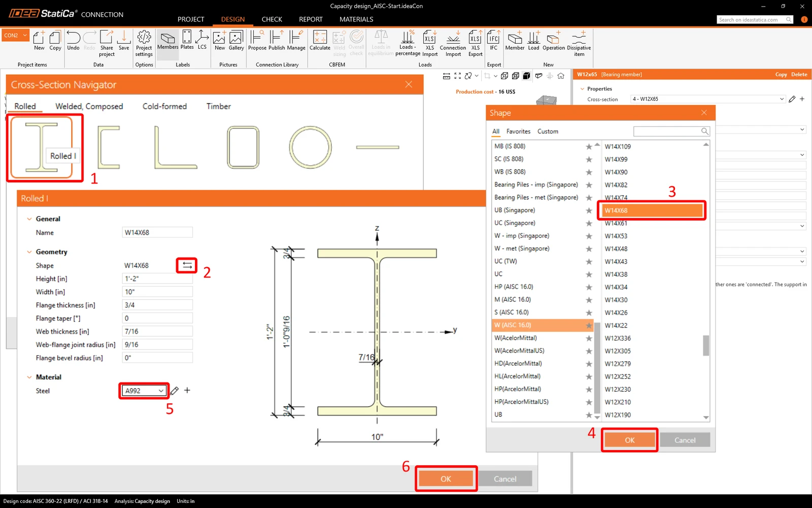This screenshot has height=508, width=812.
Task: Open Connection Import
Action: click(453, 43)
